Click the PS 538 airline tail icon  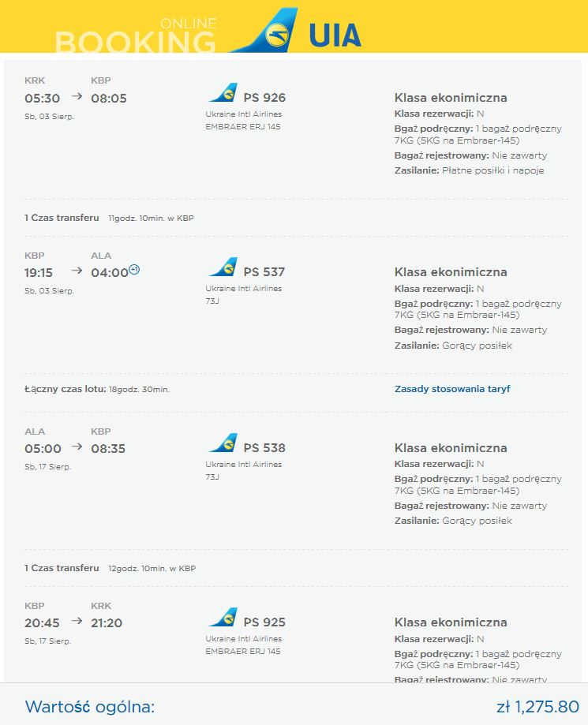pyautogui.click(x=223, y=443)
